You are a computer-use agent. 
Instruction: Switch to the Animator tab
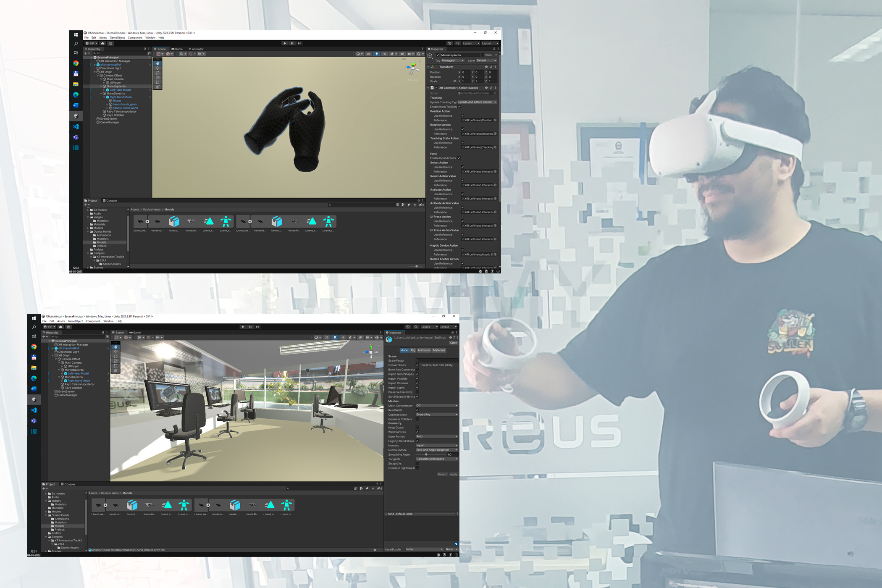pos(196,49)
